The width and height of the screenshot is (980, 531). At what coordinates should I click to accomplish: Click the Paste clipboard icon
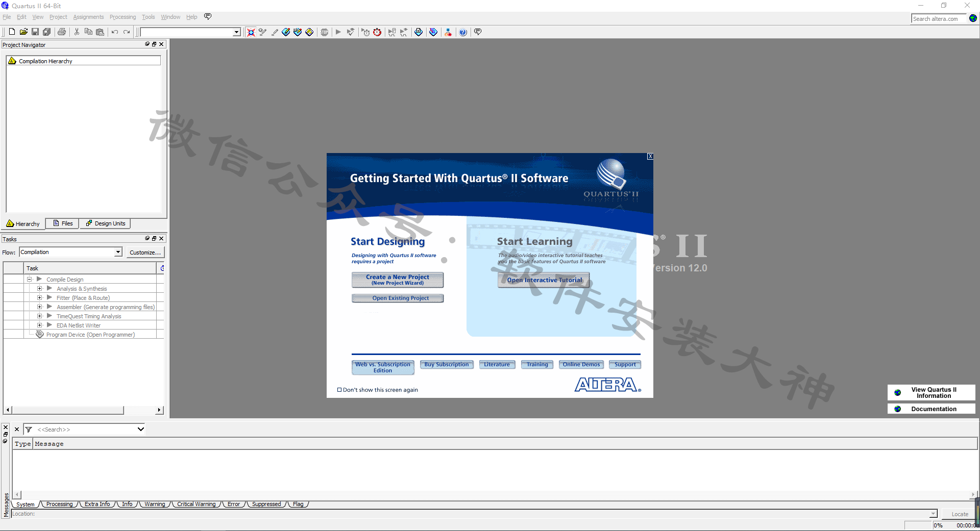click(x=100, y=32)
